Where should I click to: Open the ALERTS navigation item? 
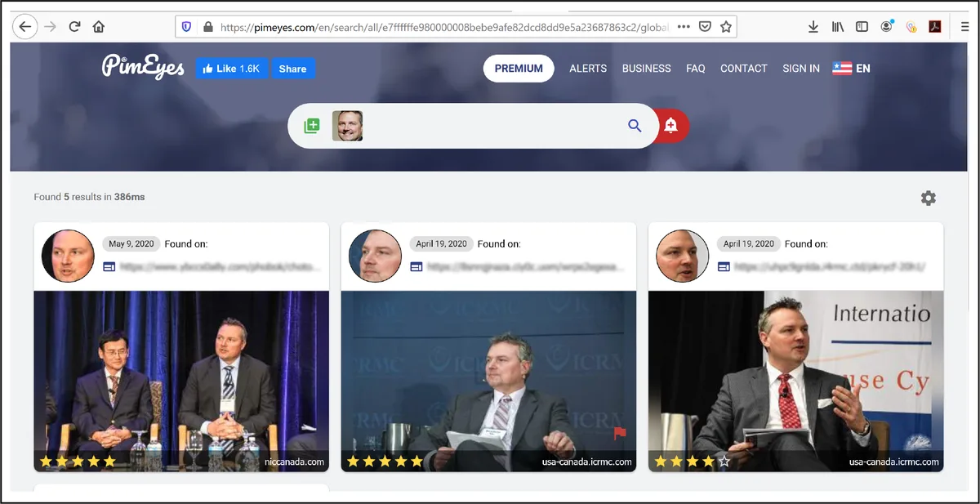coord(588,69)
